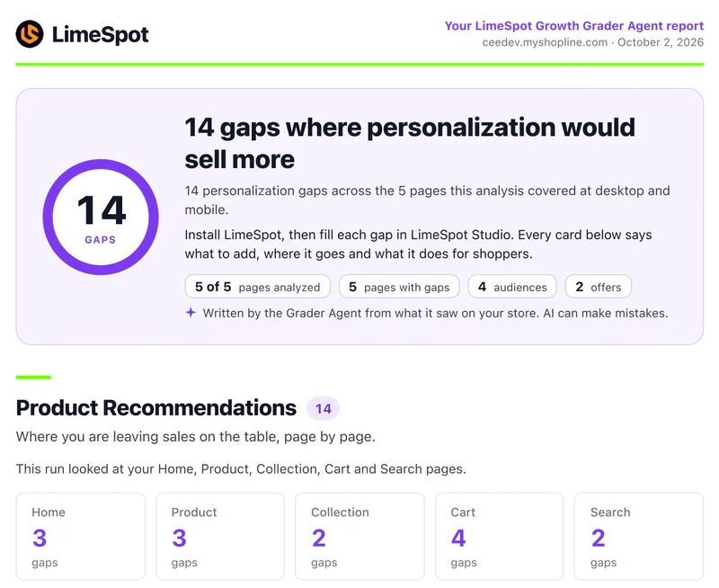
Task: Click the 14 count badge beside Product Recommendations
Action: 324,409
